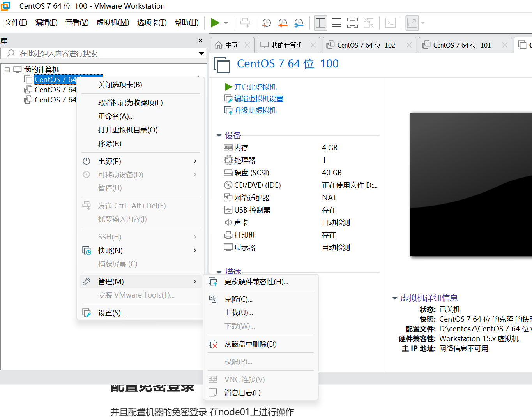Open the library search dropdown arrow
The height and width of the screenshot is (419, 532).
pos(201,53)
